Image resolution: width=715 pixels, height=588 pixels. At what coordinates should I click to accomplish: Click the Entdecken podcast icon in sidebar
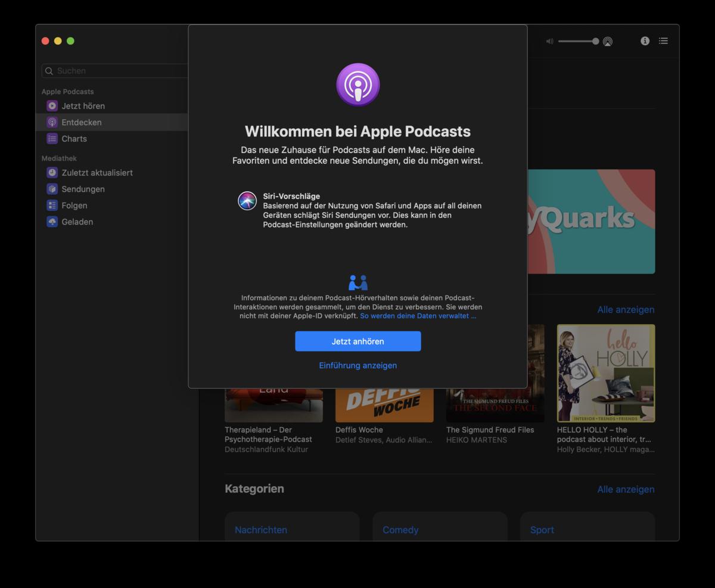pyautogui.click(x=52, y=122)
